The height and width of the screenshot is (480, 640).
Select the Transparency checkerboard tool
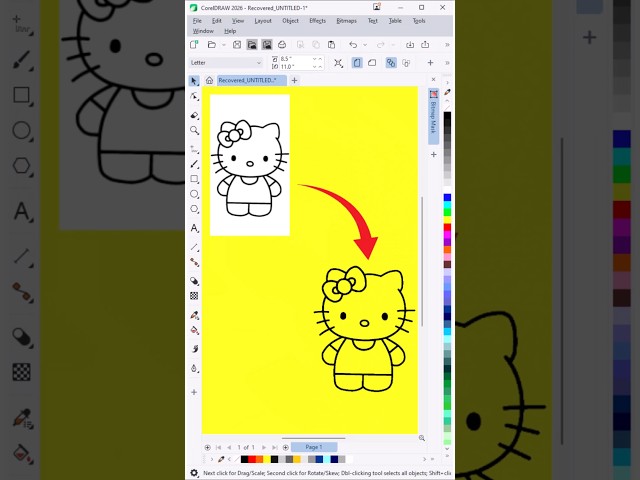194,296
